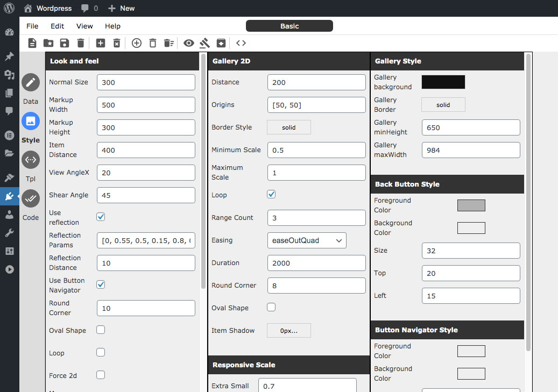Open the Code checkmark sidebar icon
The width and height of the screenshot is (558, 392).
[31, 198]
